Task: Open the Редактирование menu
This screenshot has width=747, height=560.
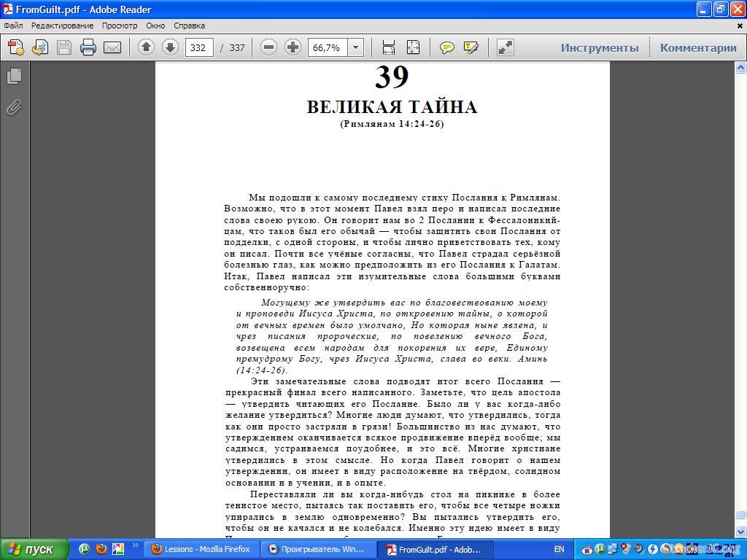Action: [62, 26]
